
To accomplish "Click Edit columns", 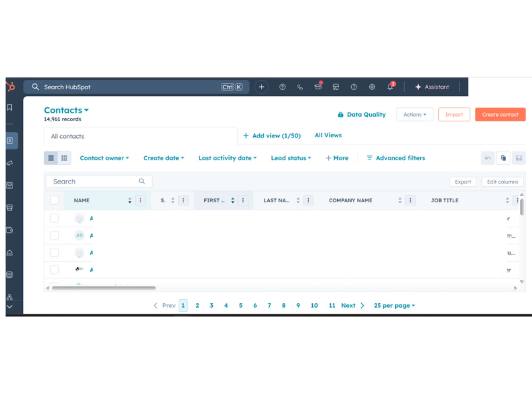I will (503, 182).
